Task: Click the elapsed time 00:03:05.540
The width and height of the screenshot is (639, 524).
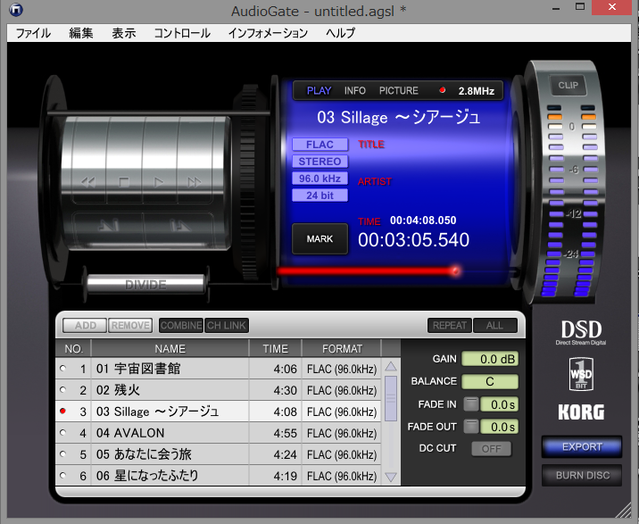Action: pyautogui.click(x=414, y=240)
